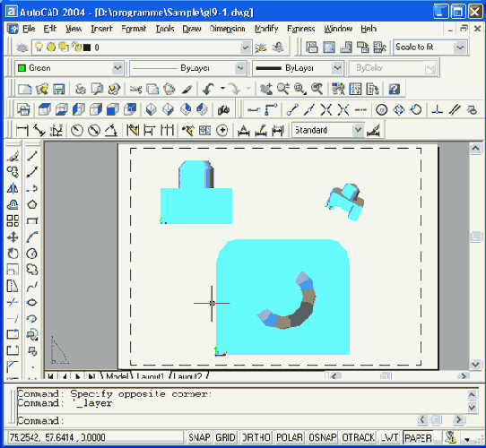Open the Scale to fit viewport dropdown

tap(460, 47)
